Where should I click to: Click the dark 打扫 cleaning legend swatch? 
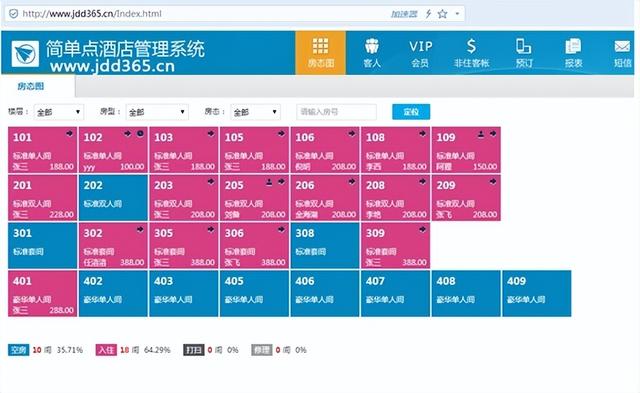coord(194,350)
